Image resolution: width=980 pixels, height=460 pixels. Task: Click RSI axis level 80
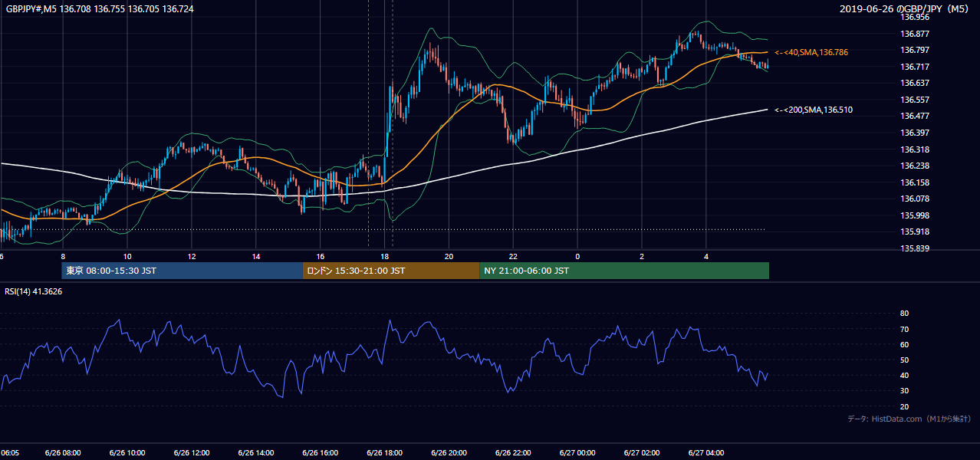click(x=904, y=314)
